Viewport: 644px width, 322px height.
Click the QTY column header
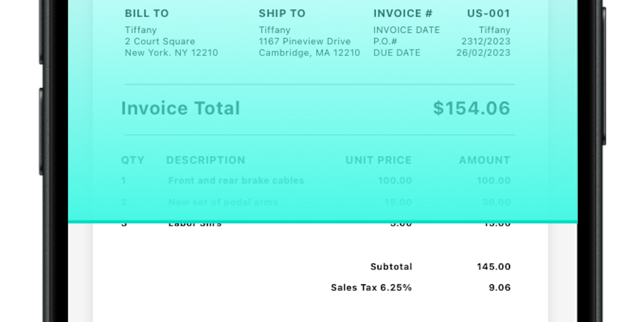click(x=133, y=160)
